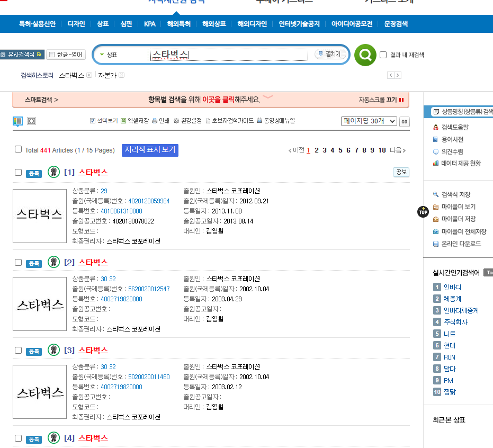Open the 상표 search category dropdown
Image resolution: width=493 pixels, height=448 pixels.
(x=109, y=55)
